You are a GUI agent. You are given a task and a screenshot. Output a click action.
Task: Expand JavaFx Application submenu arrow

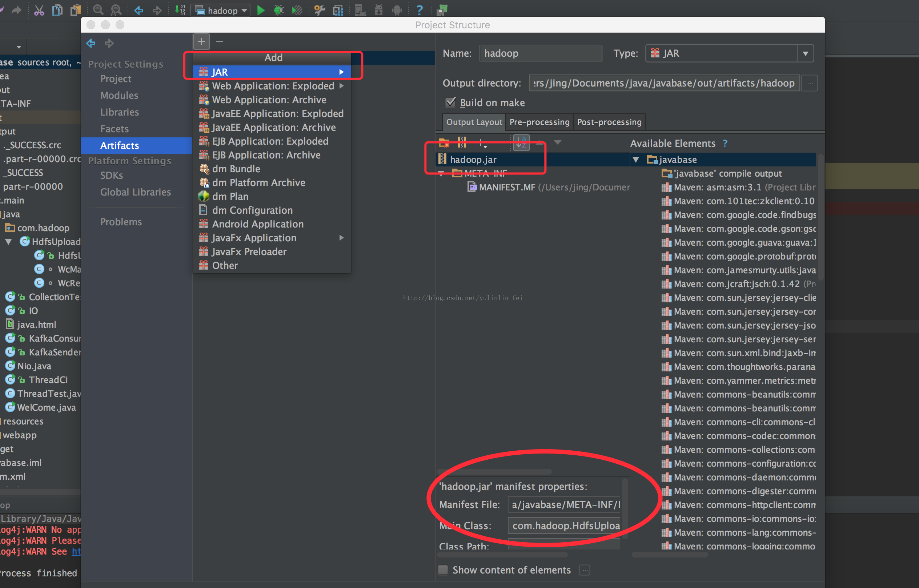341,238
